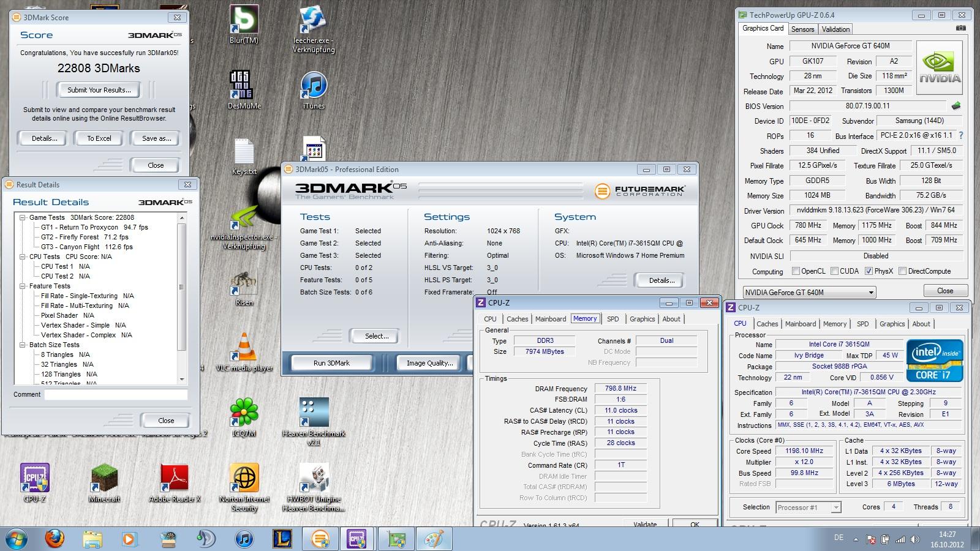980x551 pixels.
Task: Click the Comment input field
Action: [x=116, y=395]
